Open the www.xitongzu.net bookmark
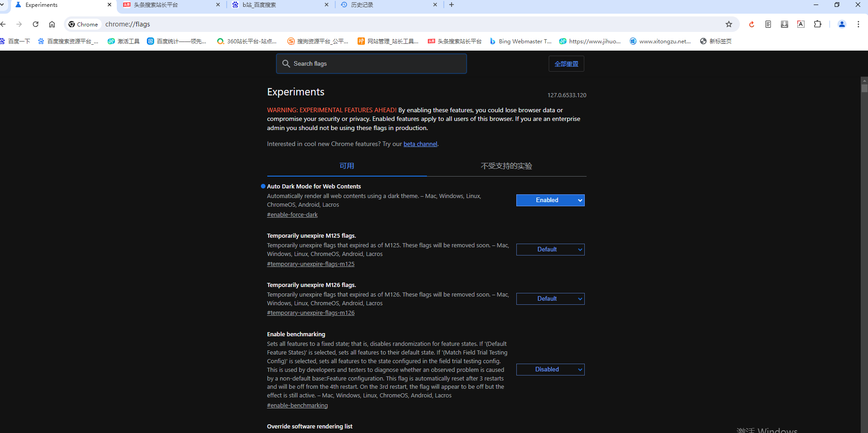The width and height of the screenshot is (868, 433). [x=660, y=41]
